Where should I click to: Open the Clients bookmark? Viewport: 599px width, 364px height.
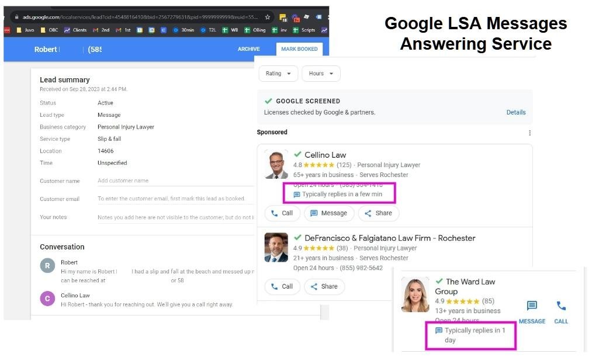point(75,30)
